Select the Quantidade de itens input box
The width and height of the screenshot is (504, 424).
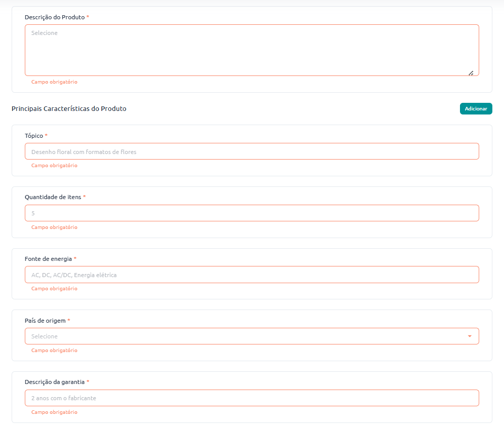(x=251, y=213)
